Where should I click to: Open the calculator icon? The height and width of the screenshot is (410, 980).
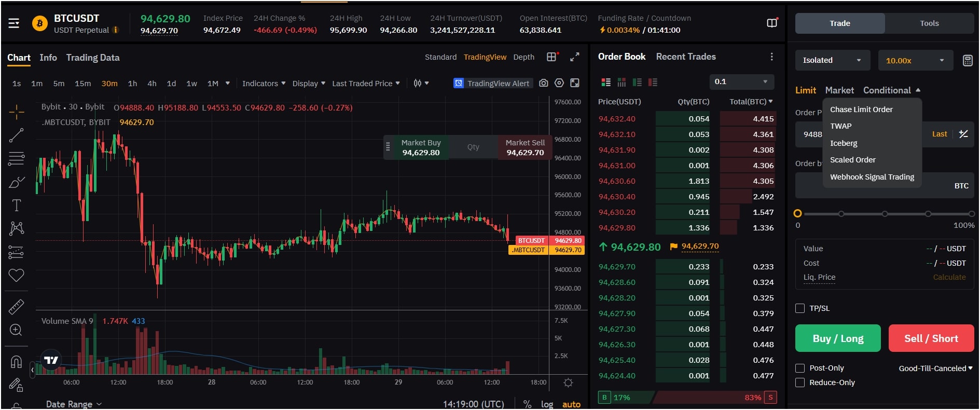968,60
